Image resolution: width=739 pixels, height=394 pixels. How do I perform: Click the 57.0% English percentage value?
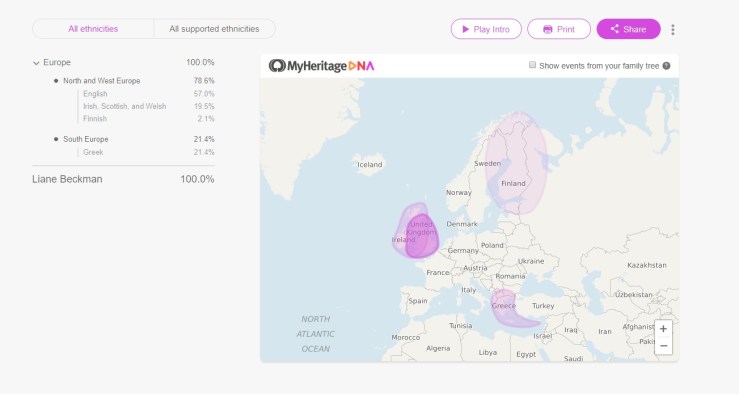coord(204,94)
